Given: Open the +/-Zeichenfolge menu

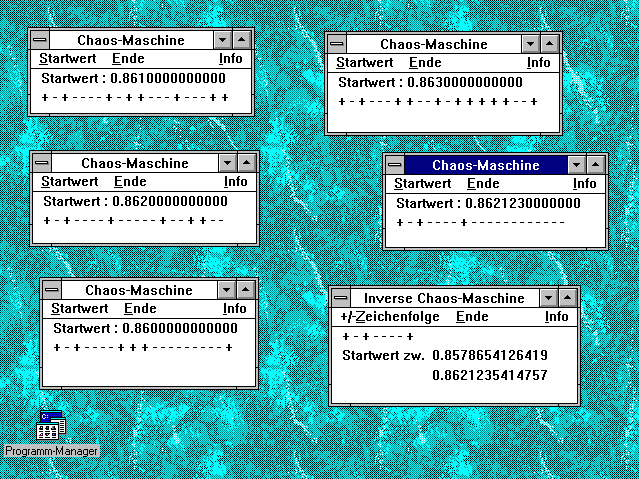Looking at the screenshot, I should (x=388, y=316).
